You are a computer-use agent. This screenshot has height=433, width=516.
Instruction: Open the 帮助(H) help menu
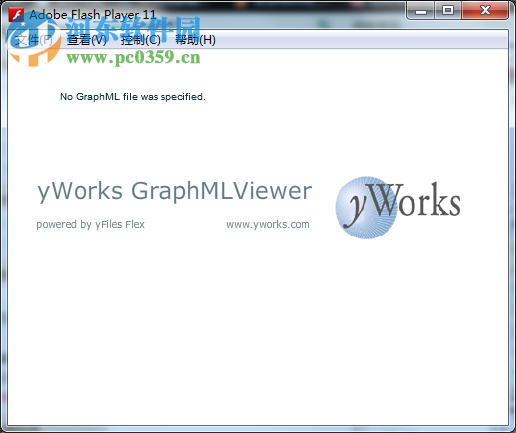(x=195, y=40)
